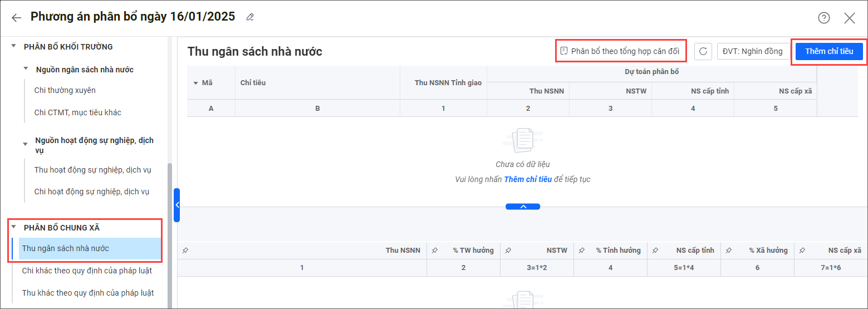Pin the % Xã hưởng column
Viewport: 868px width, 309px height.
729,251
